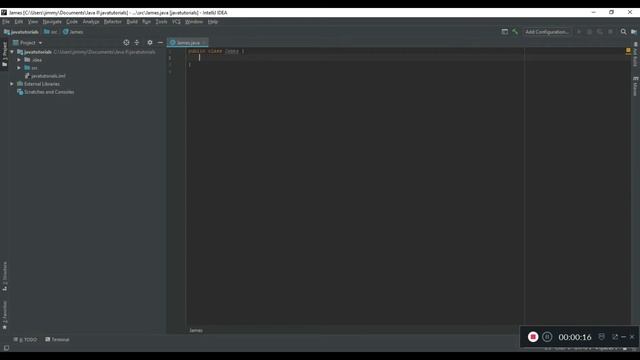The image size is (640, 360).
Task: Expand the src folder arrow
Action: pos(19,68)
